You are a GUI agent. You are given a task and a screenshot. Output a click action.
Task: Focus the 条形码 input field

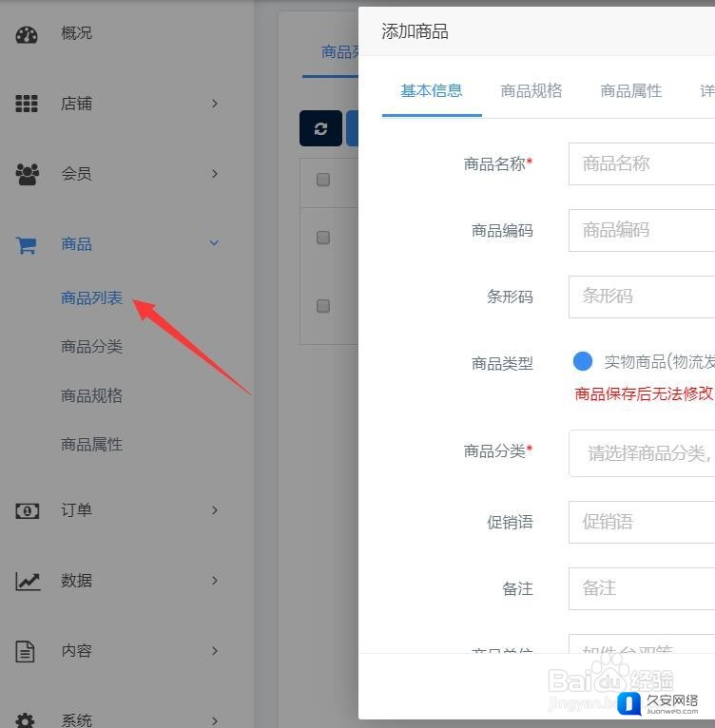pos(642,297)
